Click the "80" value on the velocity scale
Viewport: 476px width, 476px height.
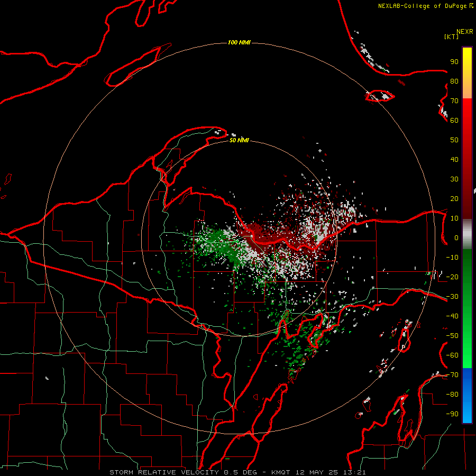coord(454,81)
